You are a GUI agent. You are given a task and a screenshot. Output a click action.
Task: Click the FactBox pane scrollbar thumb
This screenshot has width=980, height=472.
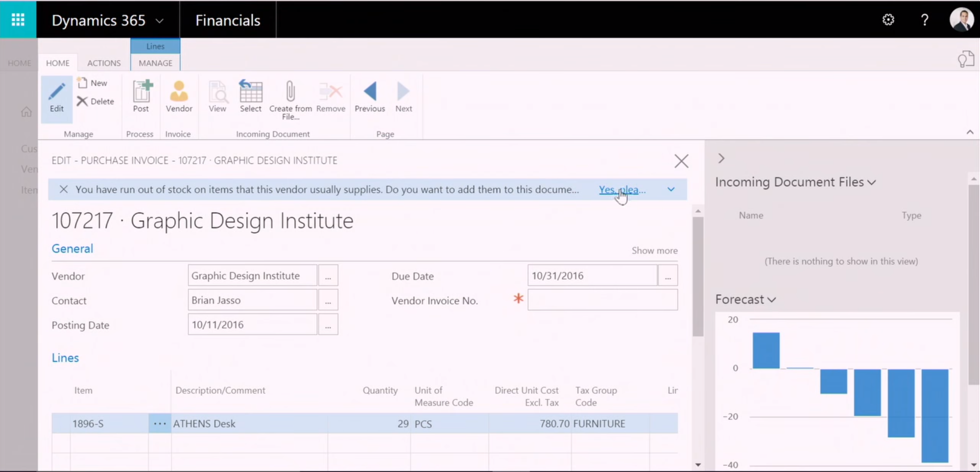click(x=973, y=285)
